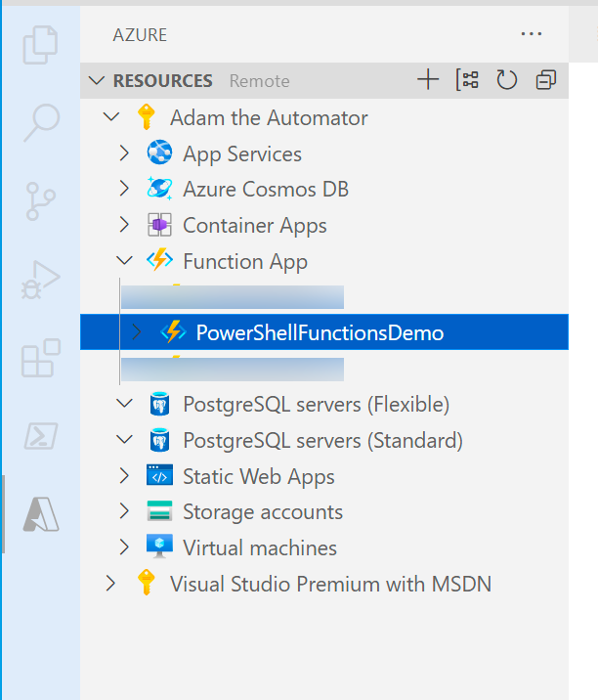598x700 pixels.
Task: Click the PowerShellFunctionsDemo lightning icon
Action: pos(173,331)
